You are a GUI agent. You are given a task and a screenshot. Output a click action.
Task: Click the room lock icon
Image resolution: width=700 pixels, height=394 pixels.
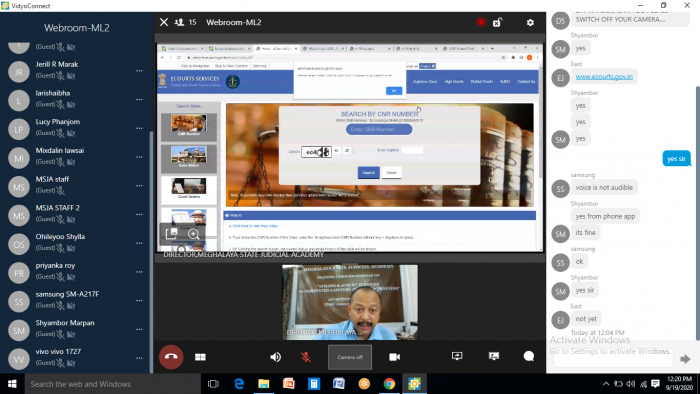[x=497, y=22]
